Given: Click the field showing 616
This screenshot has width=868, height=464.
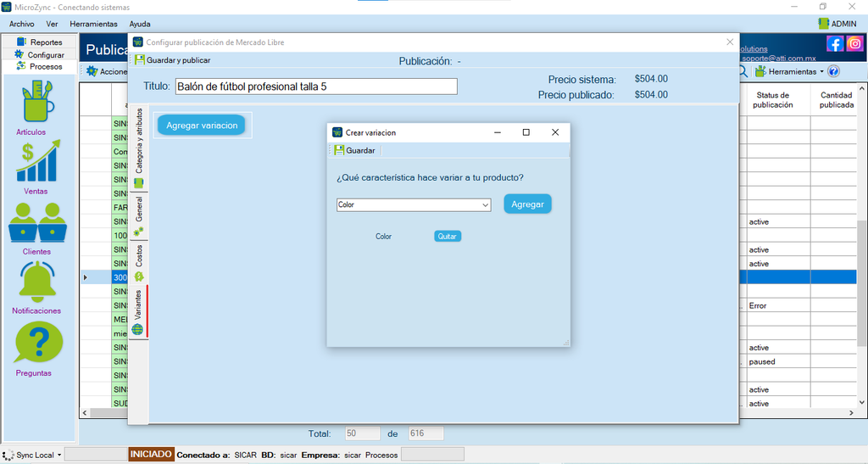Looking at the screenshot, I should pos(426,433).
